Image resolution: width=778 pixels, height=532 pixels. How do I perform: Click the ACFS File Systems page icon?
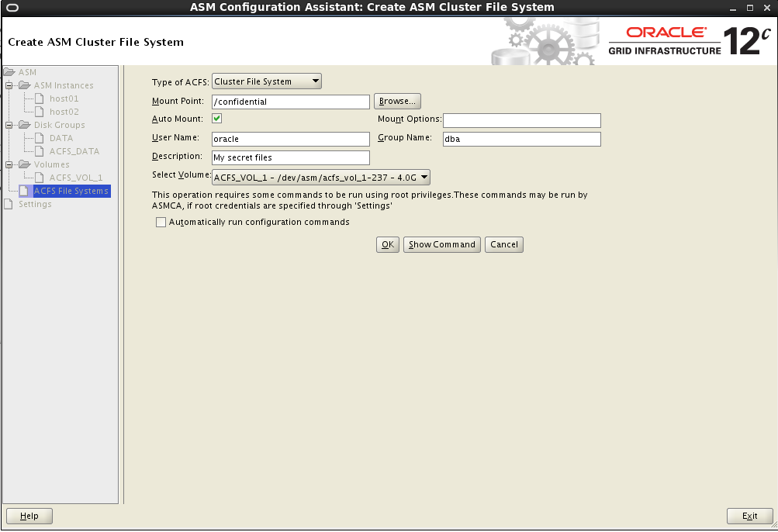[x=24, y=191]
